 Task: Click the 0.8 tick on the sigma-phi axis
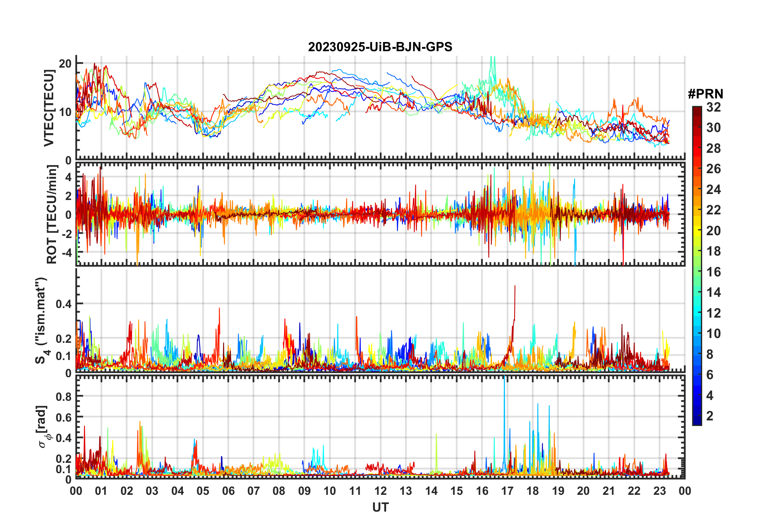point(64,396)
